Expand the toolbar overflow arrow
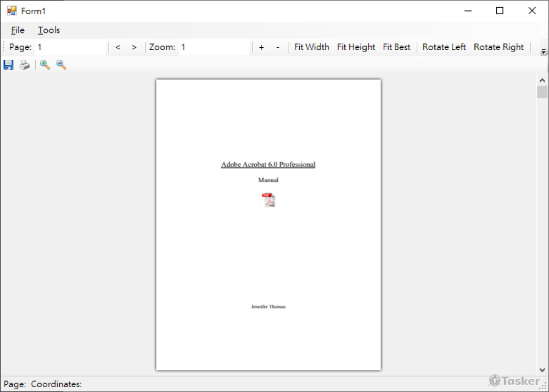The image size is (549, 392). pos(544,52)
